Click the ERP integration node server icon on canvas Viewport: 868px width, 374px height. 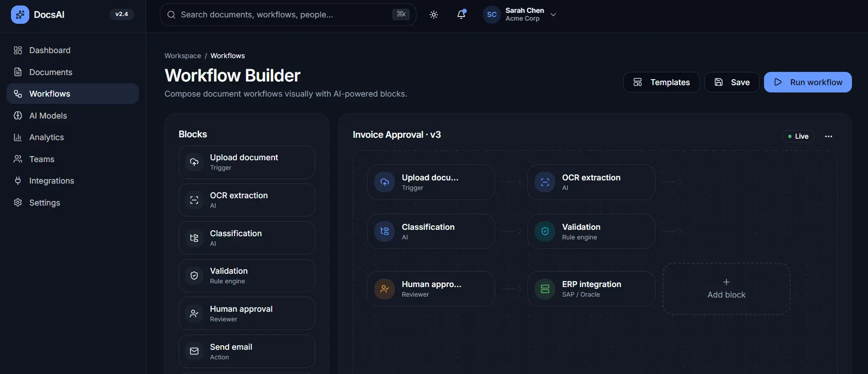(x=545, y=289)
